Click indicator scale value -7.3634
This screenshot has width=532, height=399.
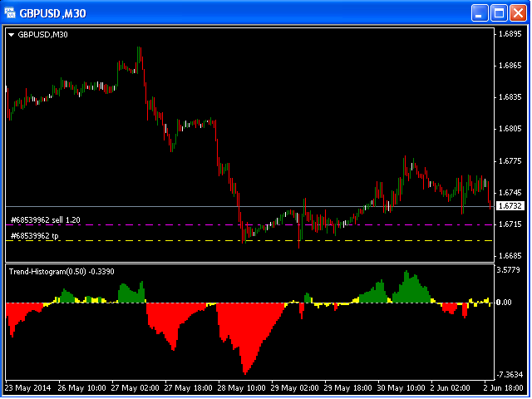510,375
